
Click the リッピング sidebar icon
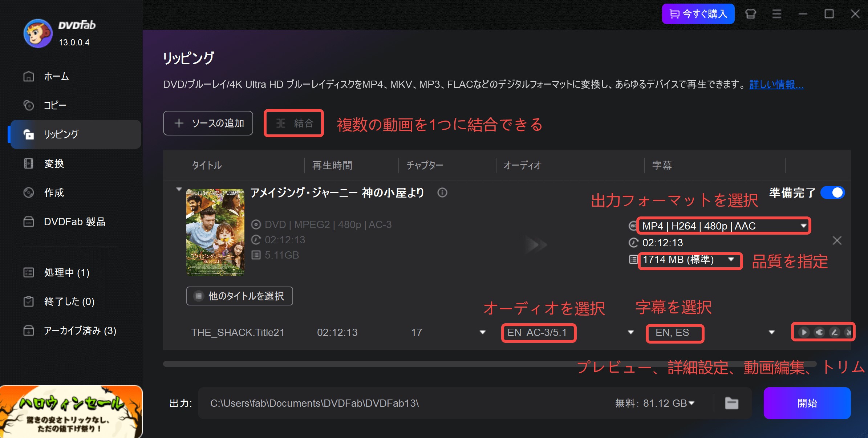[x=29, y=134]
